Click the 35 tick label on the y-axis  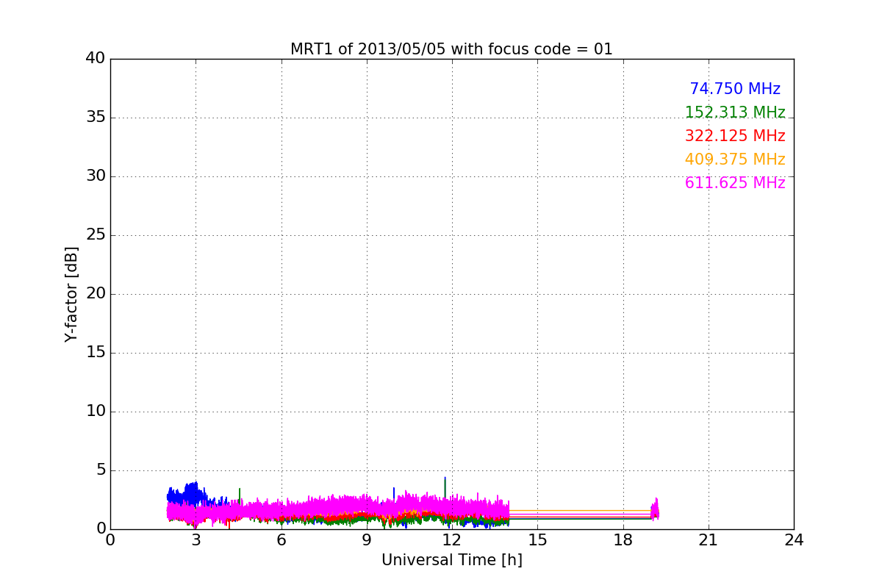96,118
